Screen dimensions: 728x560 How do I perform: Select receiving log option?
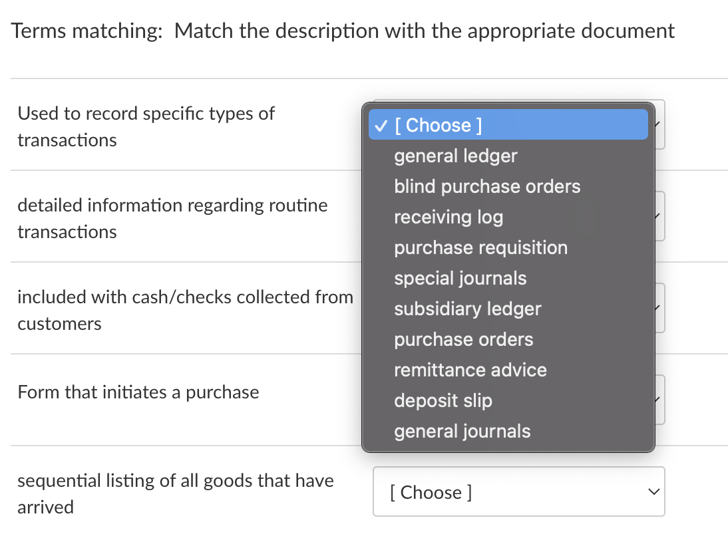[x=508, y=217]
